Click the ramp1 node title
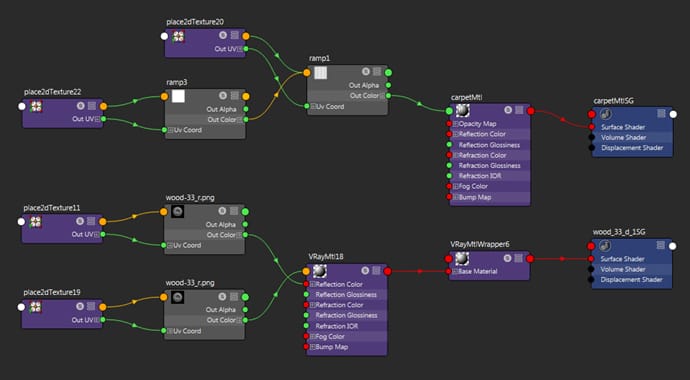This screenshot has height=380, width=690. 319,58
